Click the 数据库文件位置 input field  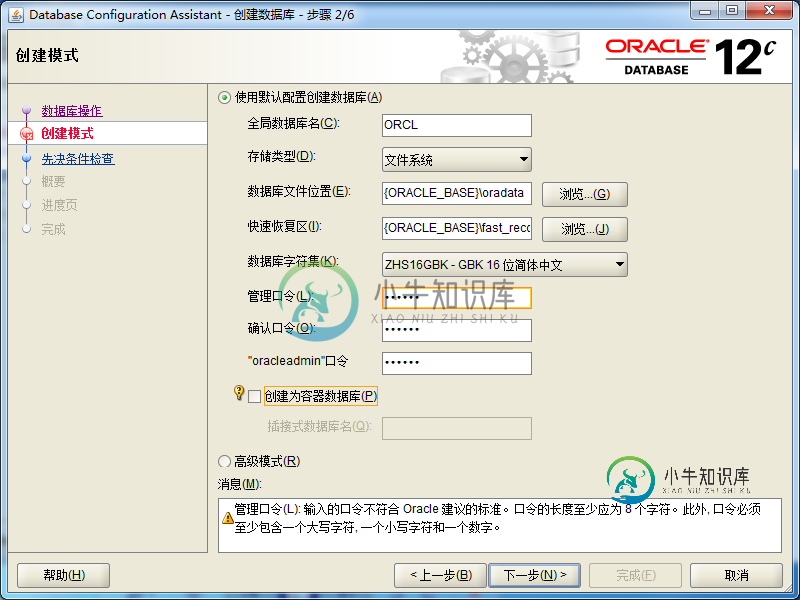[x=457, y=193]
